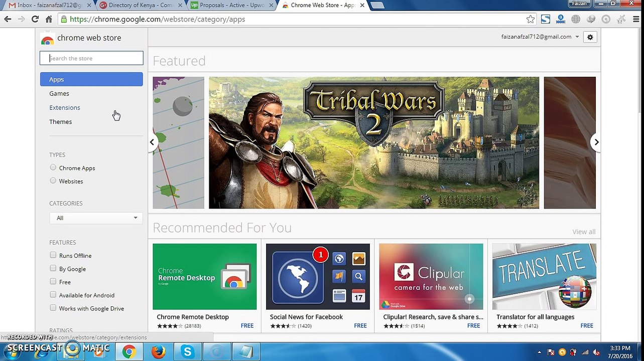Open Google Chrome from the taskbar
Viewport: 644px width, 361px height.
[x=129, y=352]
